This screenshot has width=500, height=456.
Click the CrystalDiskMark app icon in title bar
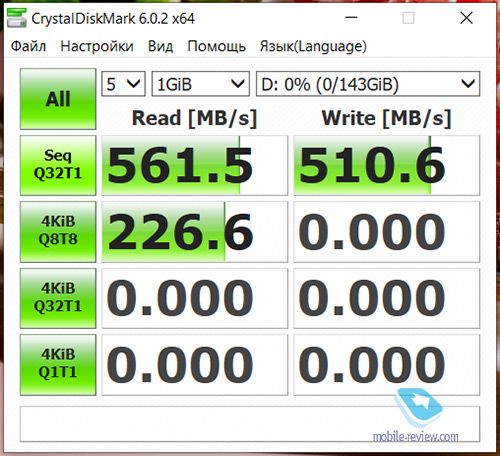17,18
